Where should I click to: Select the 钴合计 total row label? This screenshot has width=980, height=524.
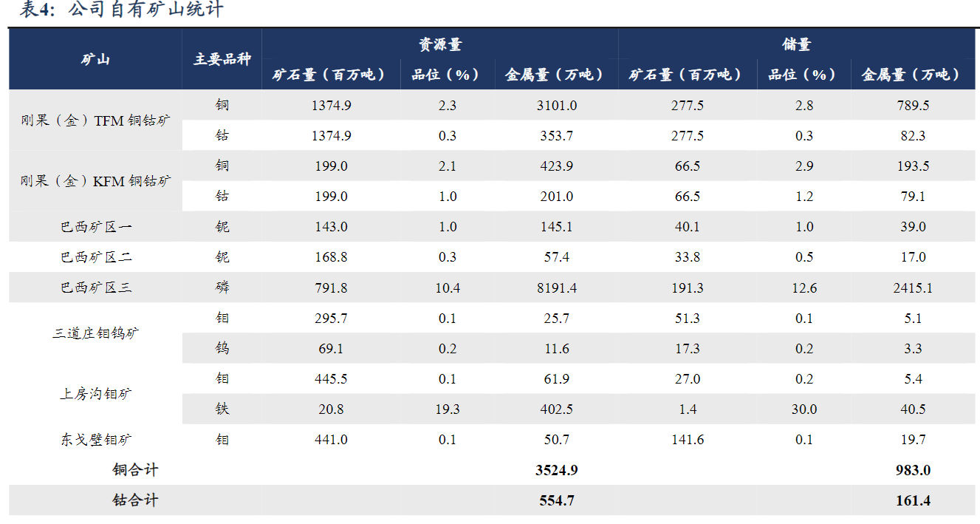(135, 500)
